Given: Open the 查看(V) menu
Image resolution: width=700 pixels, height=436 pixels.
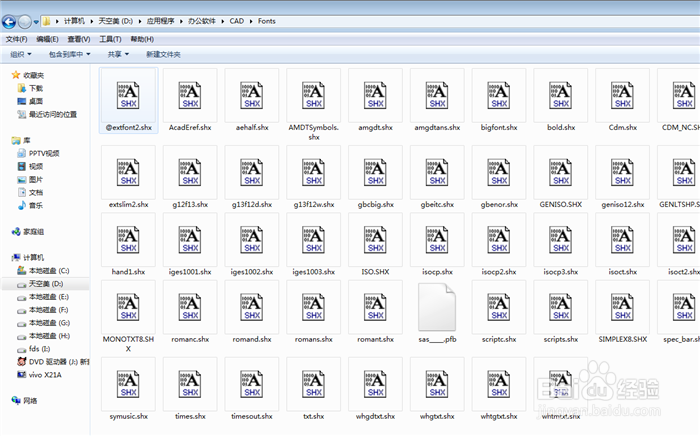Looking at the screenshot, I should pyautogui.click(x=79, y=39).
